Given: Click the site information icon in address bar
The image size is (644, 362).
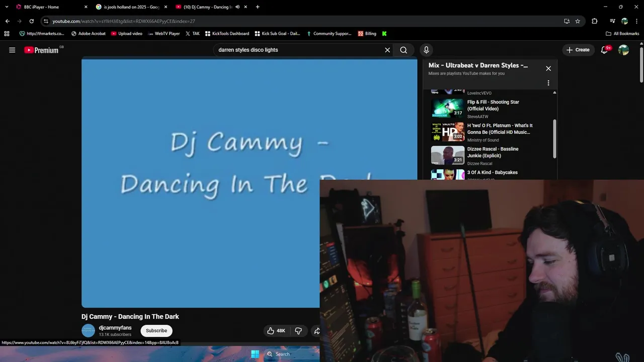Looking at the screenshot, I should click(x=46, y=21).
